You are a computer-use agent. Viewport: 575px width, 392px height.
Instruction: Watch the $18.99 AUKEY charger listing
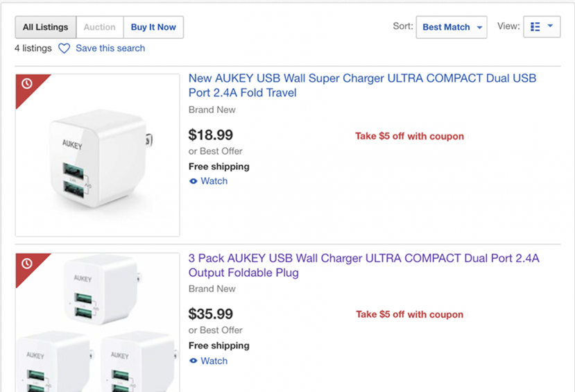(214, 181)
